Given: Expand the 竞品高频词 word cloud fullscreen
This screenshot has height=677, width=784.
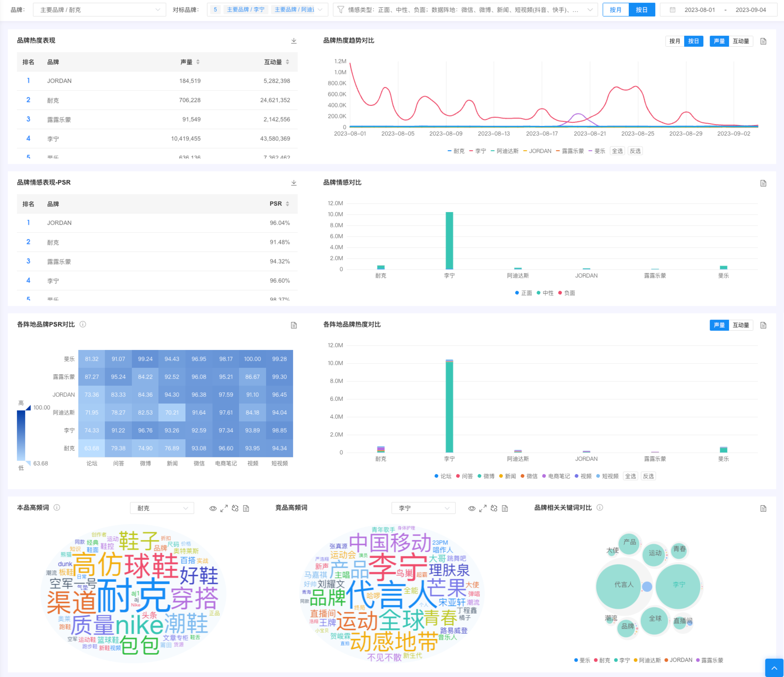Looking at the screenshot, I should tap(483, 508).
